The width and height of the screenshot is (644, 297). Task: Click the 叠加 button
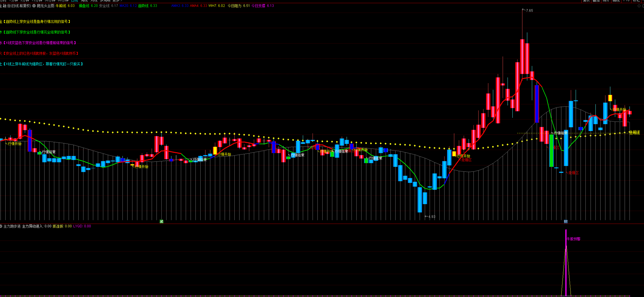click(596, 1)
